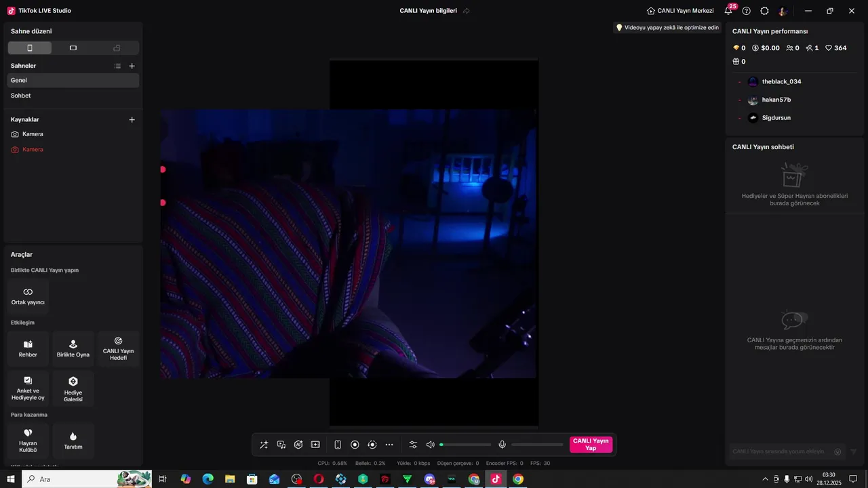The height and width of the screenshot is (488, 868).
Task: Open the media and music icon
Action: (281, 445)
